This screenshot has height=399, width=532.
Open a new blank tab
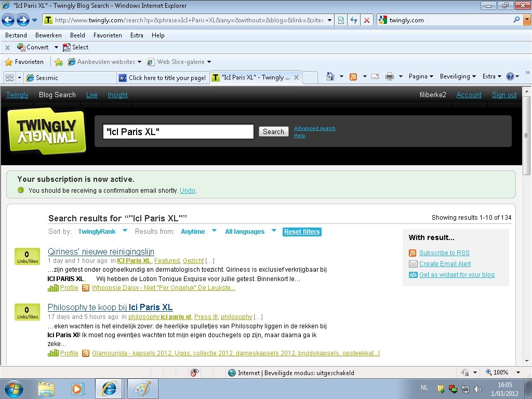point(310,78)
